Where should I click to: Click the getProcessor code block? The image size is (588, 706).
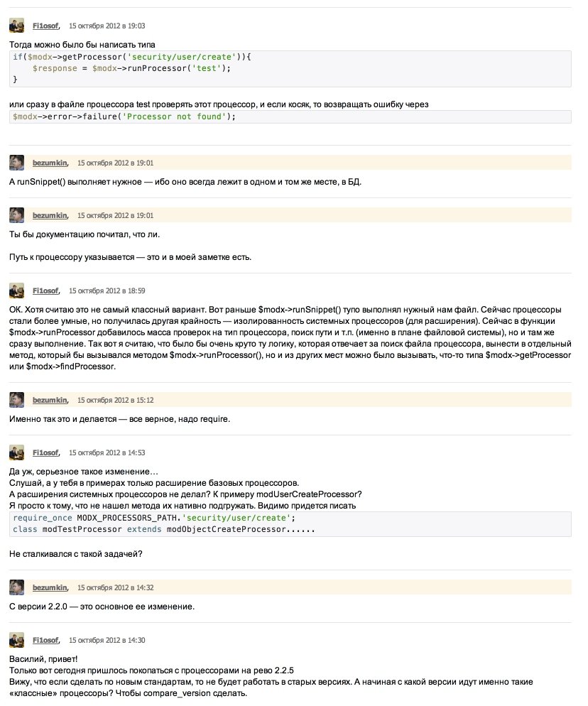tap(290, 68)
